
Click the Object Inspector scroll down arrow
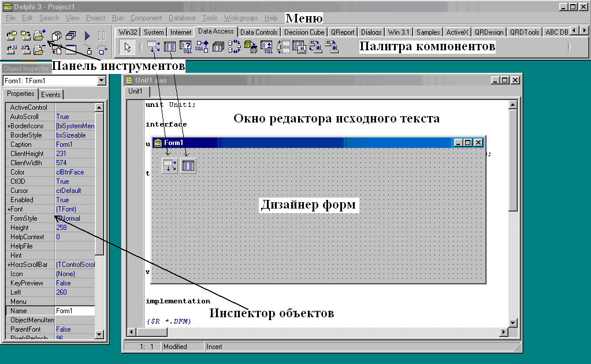point(99,334)
